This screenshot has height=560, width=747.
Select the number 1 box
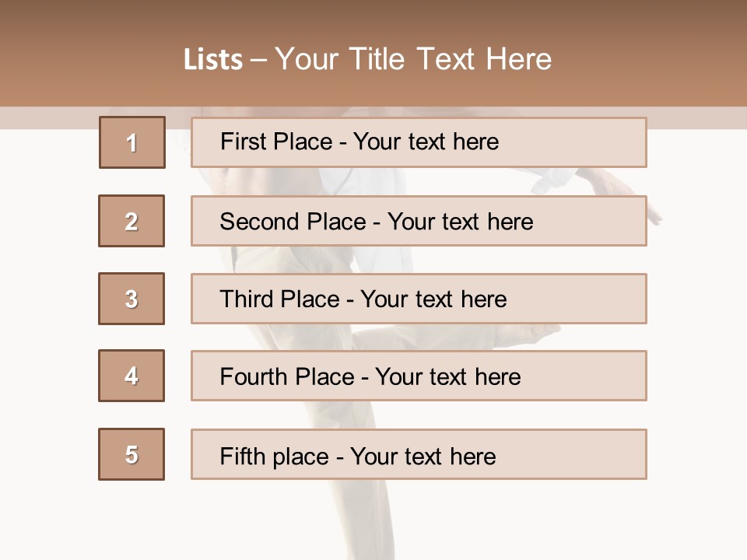(132, 142)
